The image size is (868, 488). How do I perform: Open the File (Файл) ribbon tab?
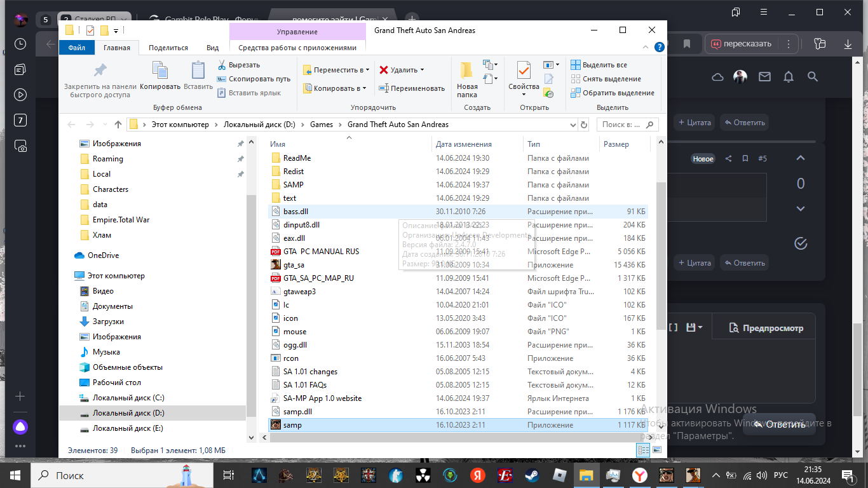(x=76, y=48)
